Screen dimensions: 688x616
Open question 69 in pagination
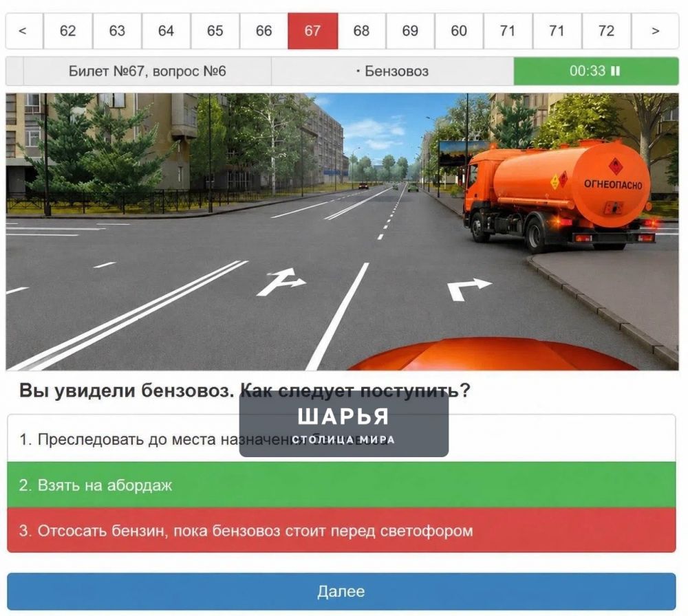[x=410, y=31]
